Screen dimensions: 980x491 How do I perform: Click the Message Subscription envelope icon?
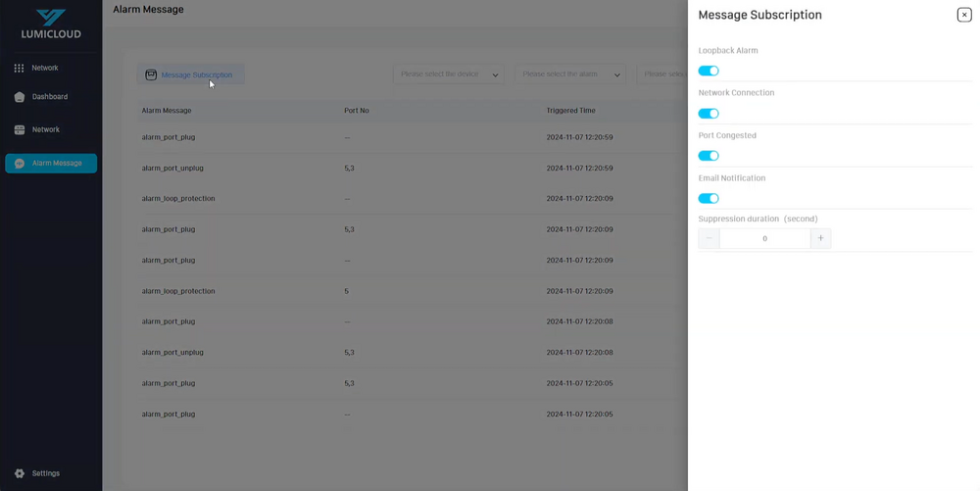[151, 74]
